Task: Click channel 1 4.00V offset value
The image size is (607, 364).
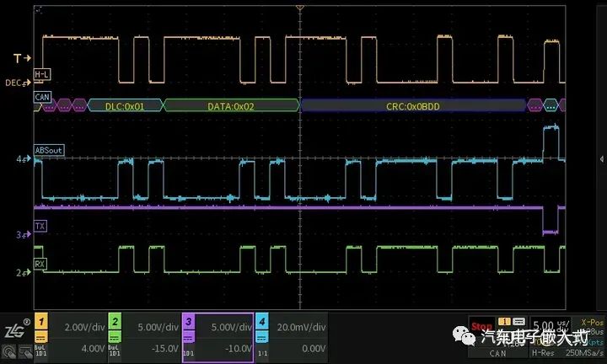Action: pyautogui.click(x=93, y=349)
